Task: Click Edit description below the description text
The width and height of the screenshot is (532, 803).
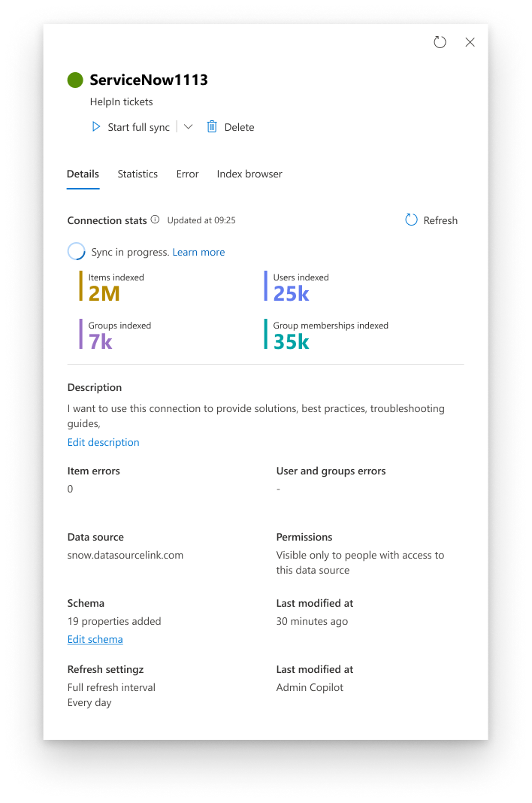Action: [x=103, y=442]
